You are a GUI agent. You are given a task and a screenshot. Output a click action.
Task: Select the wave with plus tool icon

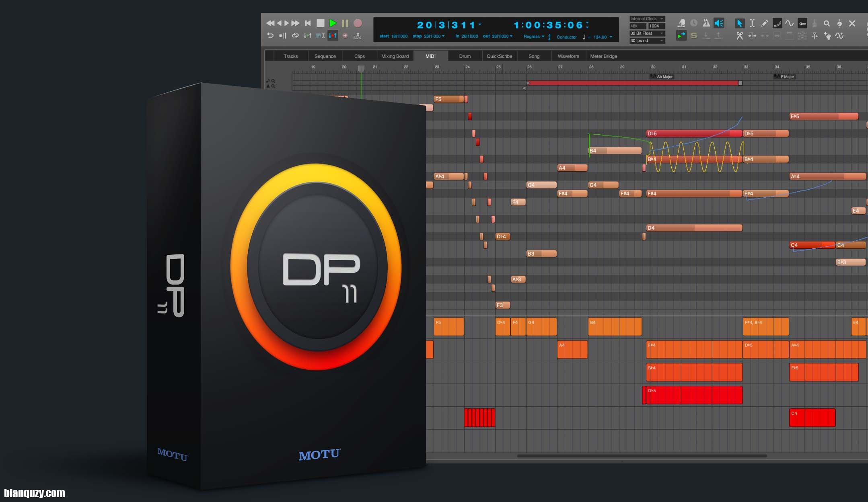tap(839, 36)
